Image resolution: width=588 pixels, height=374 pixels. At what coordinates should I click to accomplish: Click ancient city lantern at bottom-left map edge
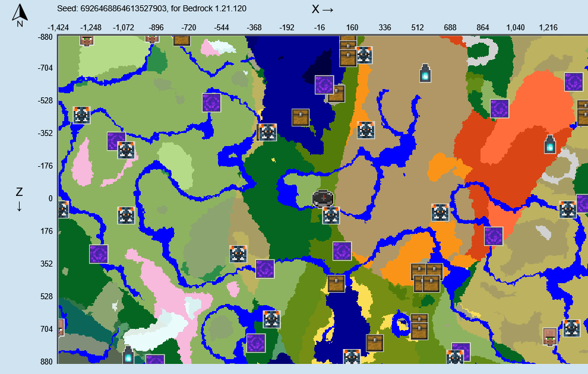(128, 354)
